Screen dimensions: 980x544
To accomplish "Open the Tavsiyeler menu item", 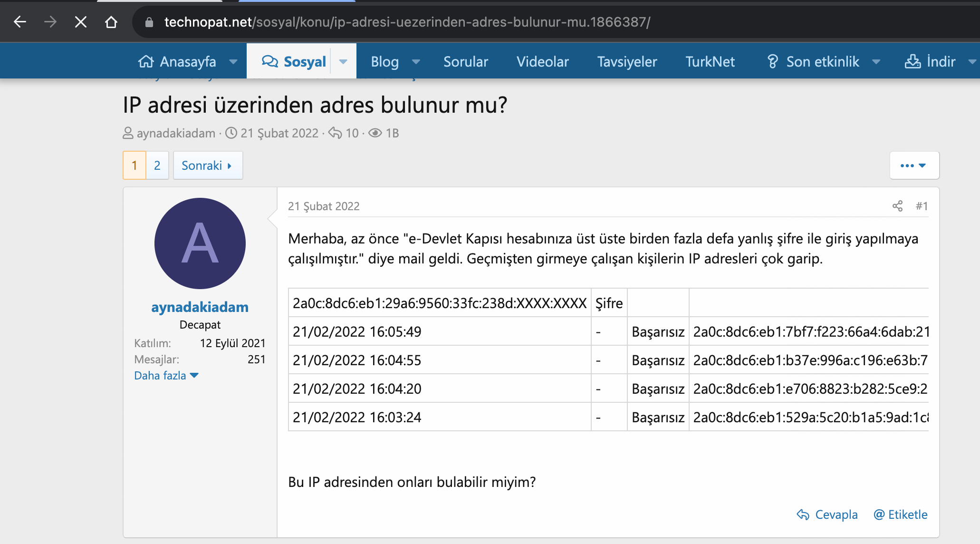I will (627, 61).
